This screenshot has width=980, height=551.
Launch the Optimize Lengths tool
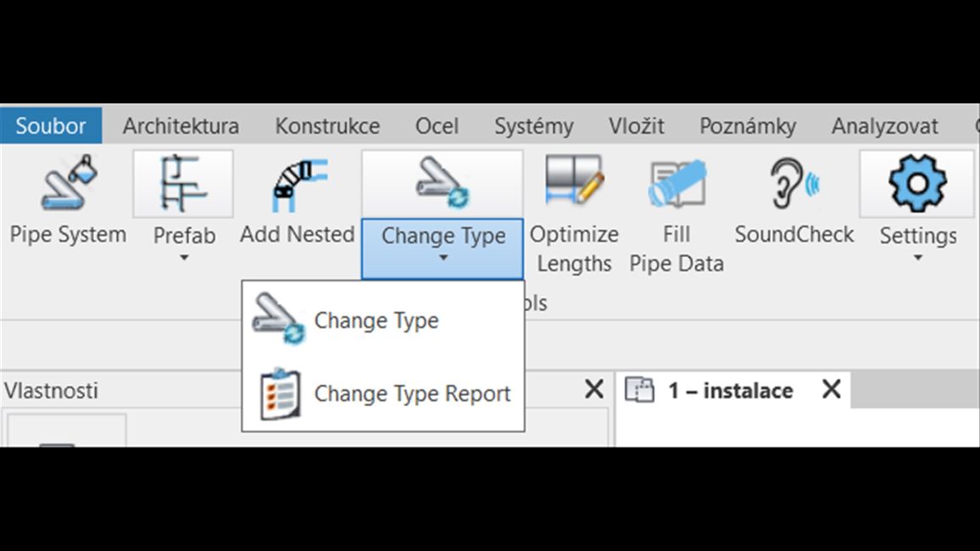[x=574, y=184]
